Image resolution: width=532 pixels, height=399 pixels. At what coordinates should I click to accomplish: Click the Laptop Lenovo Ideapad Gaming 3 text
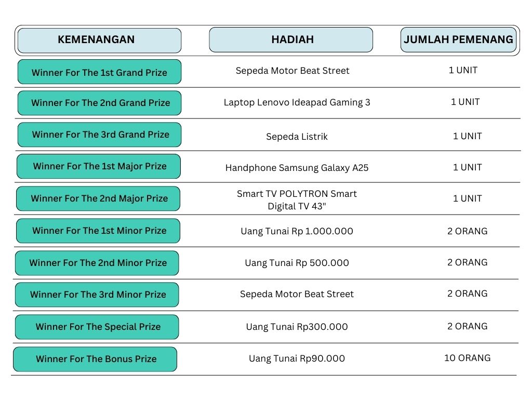(297, 102)
